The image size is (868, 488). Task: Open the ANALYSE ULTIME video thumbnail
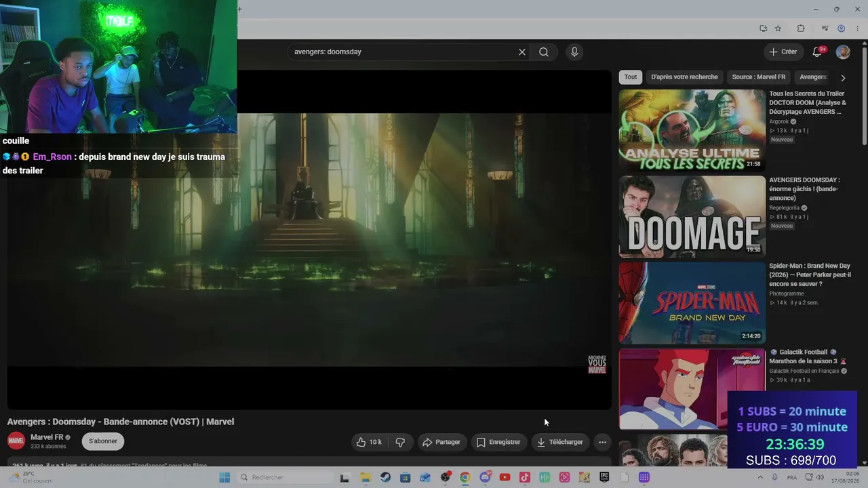tap(692, 131)
